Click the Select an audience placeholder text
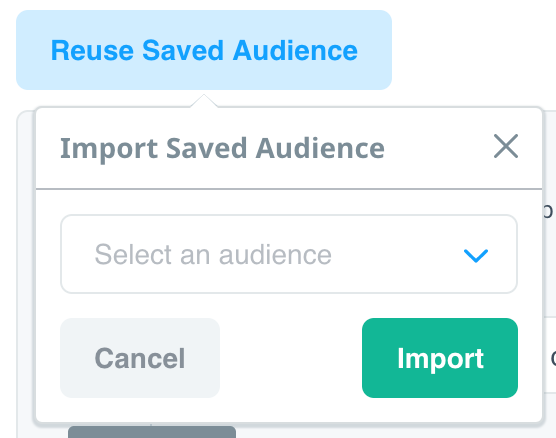556x438 pixels. click(x=213, y=254)
